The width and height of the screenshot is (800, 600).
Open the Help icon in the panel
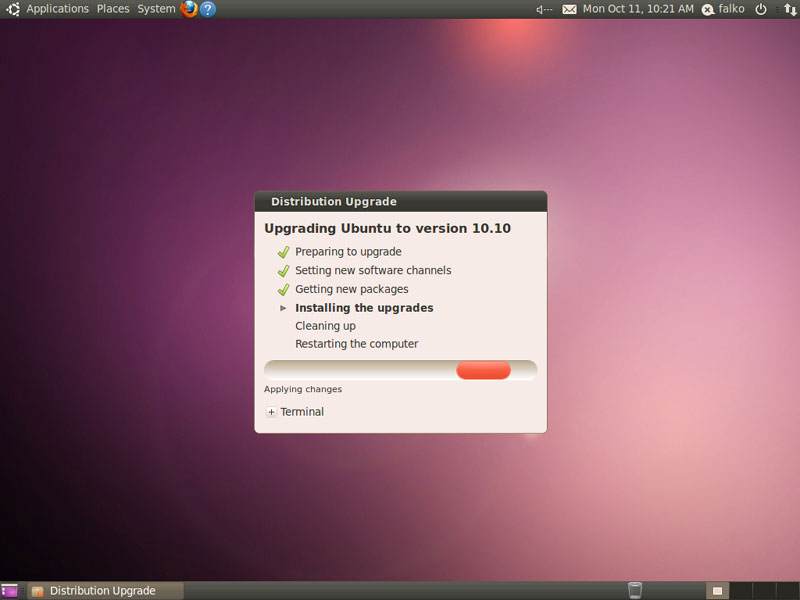[207, 9]
